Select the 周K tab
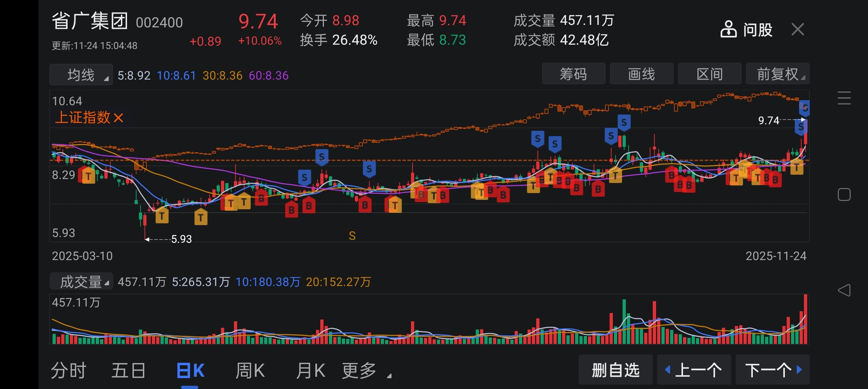Screen dimensions: 868x389 tap(250, 371)
